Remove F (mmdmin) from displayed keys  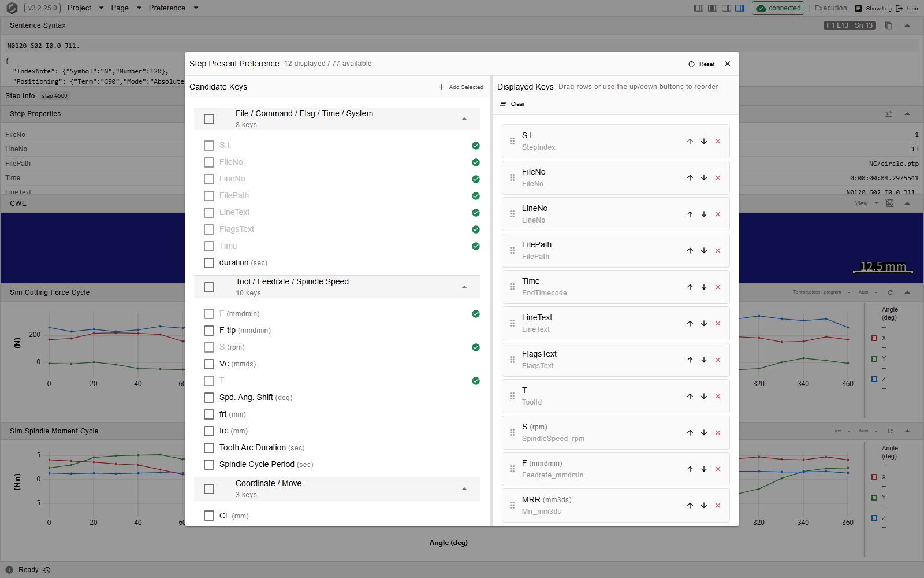point(718,469)
